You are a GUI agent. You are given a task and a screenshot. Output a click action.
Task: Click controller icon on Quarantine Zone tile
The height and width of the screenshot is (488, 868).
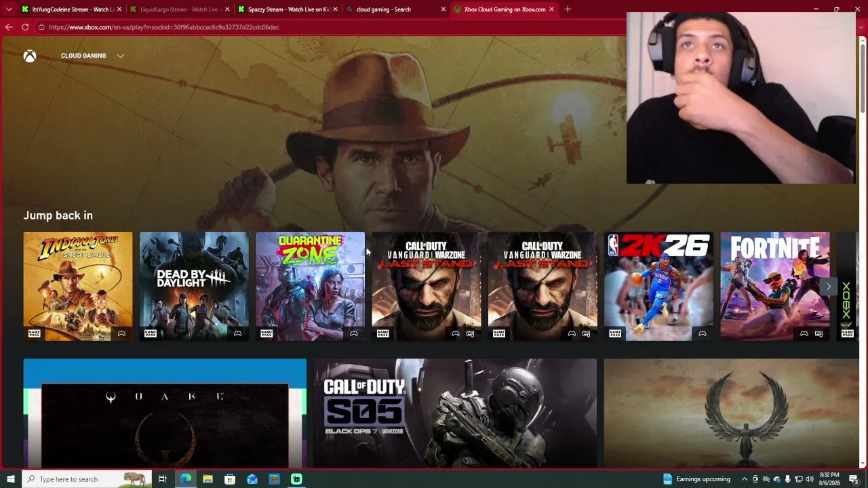(x=353, y=333)
